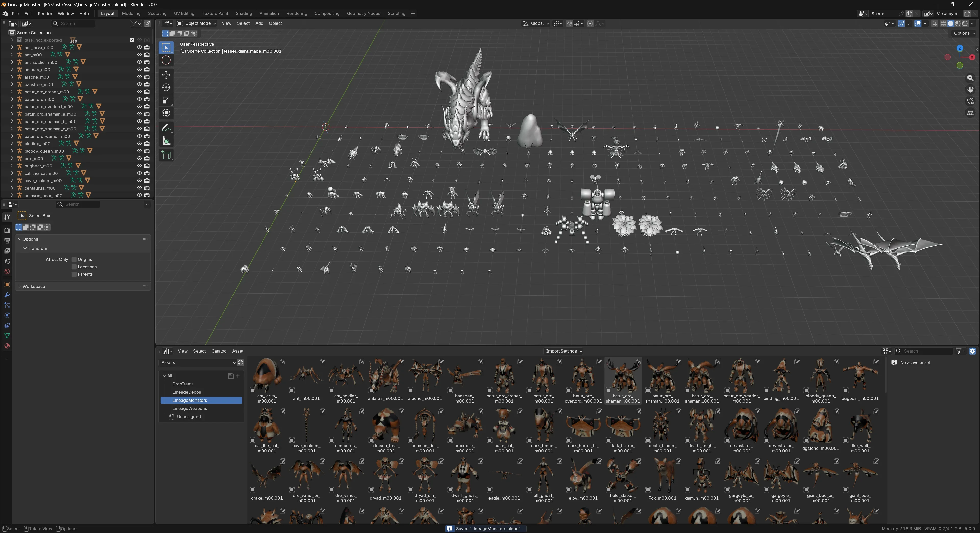
Task: Switch to the Modeling workspace tab
Action: click(x=131, y=13)
